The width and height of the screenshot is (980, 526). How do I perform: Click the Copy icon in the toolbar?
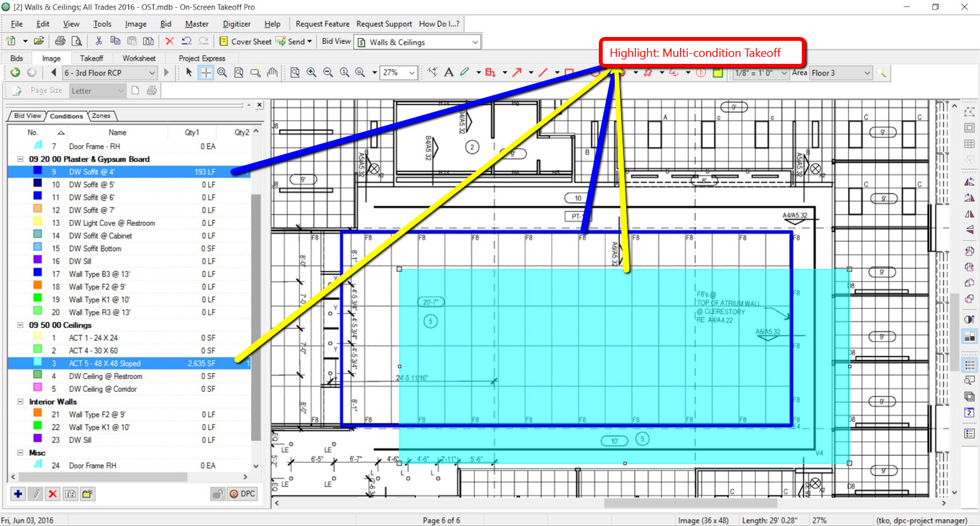click(x=116, y=41)
